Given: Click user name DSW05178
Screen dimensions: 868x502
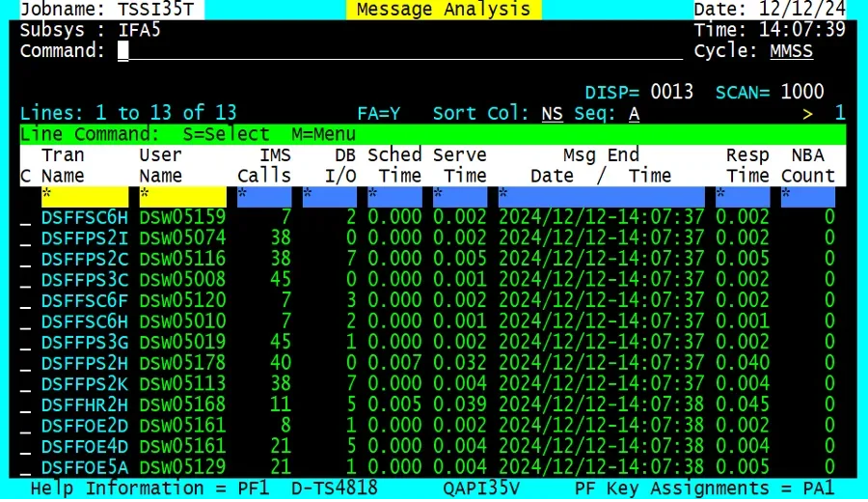Looking at the screenshot, I should click(182, 363).
